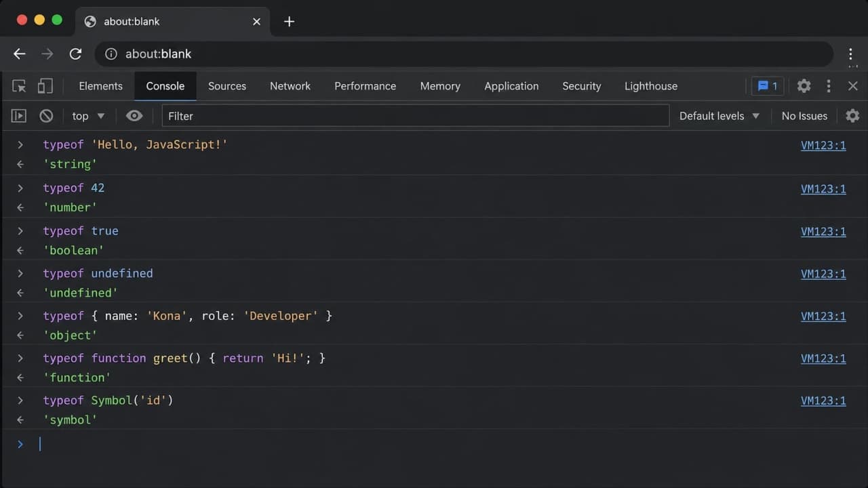Open the console sidebar panel icon
868x488 pixels.
[19, 116]
